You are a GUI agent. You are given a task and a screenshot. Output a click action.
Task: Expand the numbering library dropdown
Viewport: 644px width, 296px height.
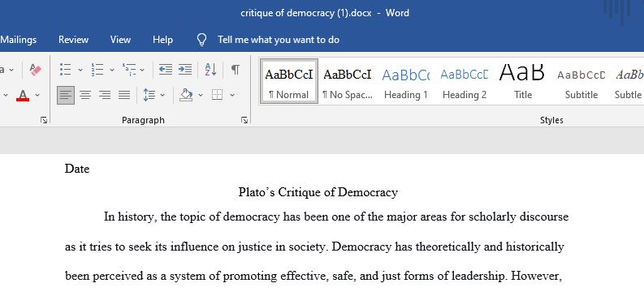[112, 70]
